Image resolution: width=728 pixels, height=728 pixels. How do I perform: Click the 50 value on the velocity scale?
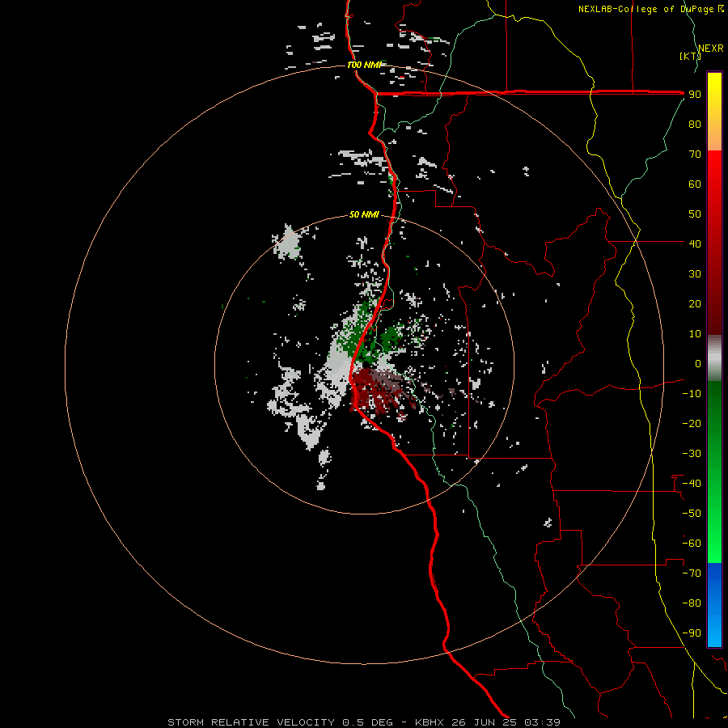[695, 214]
